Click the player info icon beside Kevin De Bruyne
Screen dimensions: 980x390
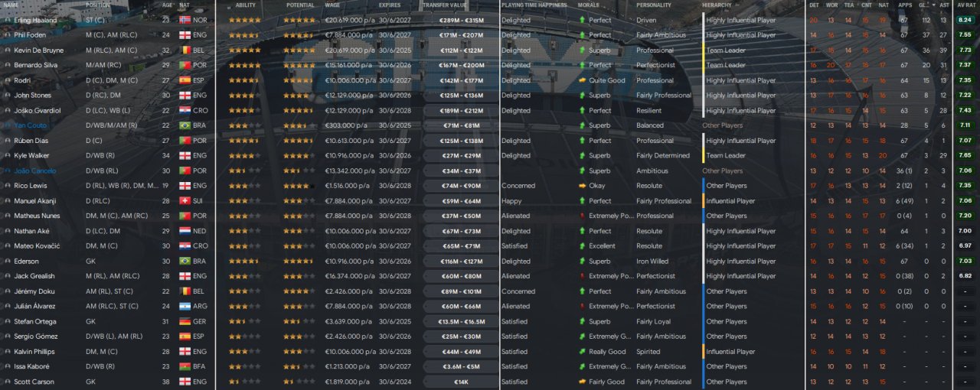[7, 50]
